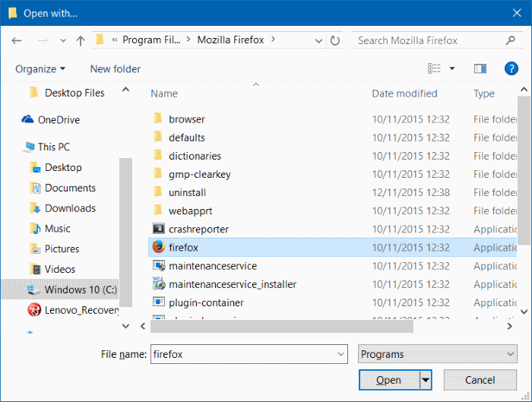Image resolution: width=532 pixels, height=402 pixels.
Task: Open recent locations dropdown arrow
Action: point(63,41)
